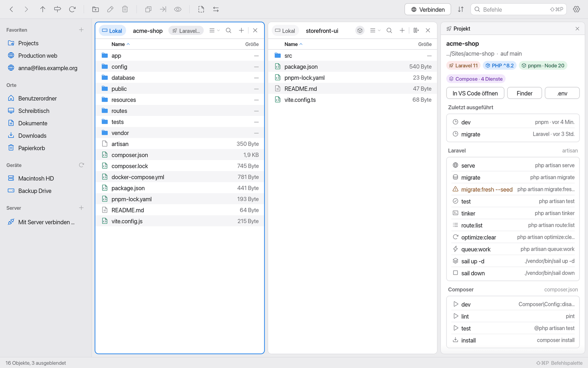
Task: Click the duplicate copy icon
Action: click(148, 9)
